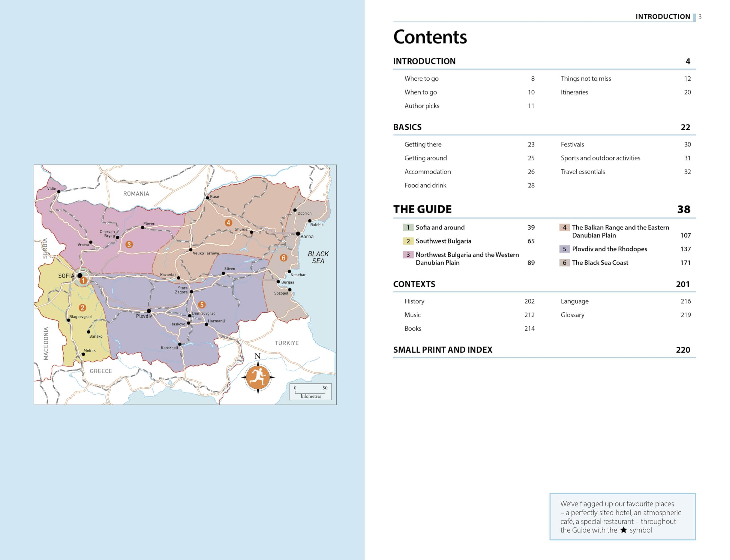Click page number 220 beside Small Print
730x560 pixels.
pos(683,350)
